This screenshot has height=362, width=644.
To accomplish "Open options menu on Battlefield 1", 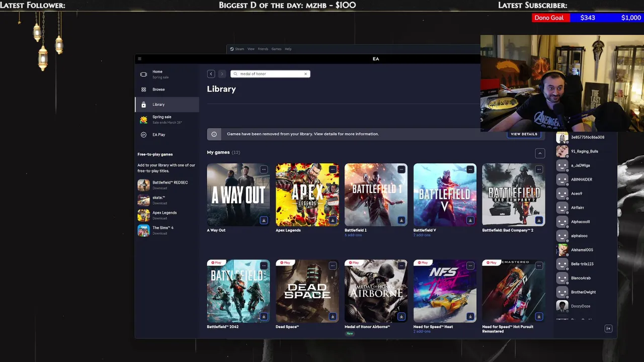I will (x=401, y=169).
